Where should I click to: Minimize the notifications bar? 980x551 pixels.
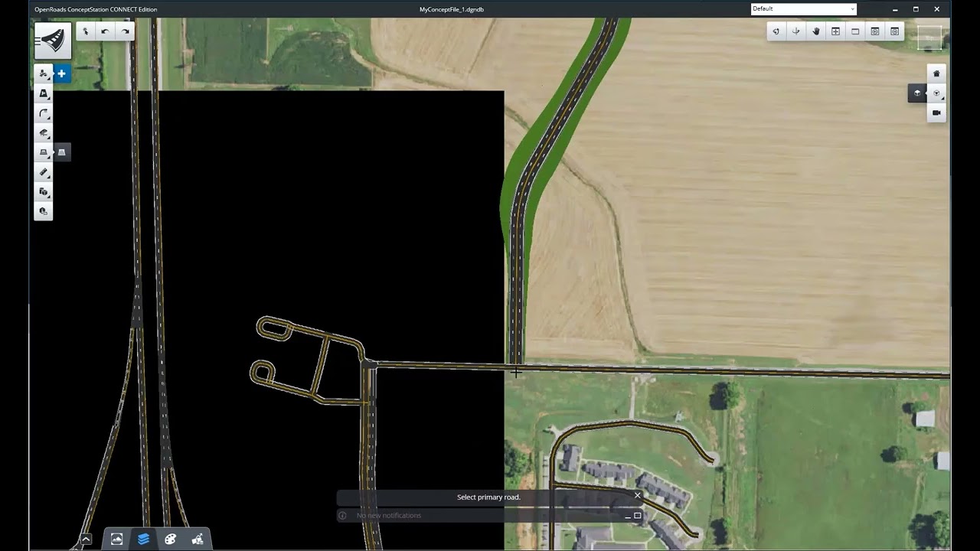click(x=627, y=516)
